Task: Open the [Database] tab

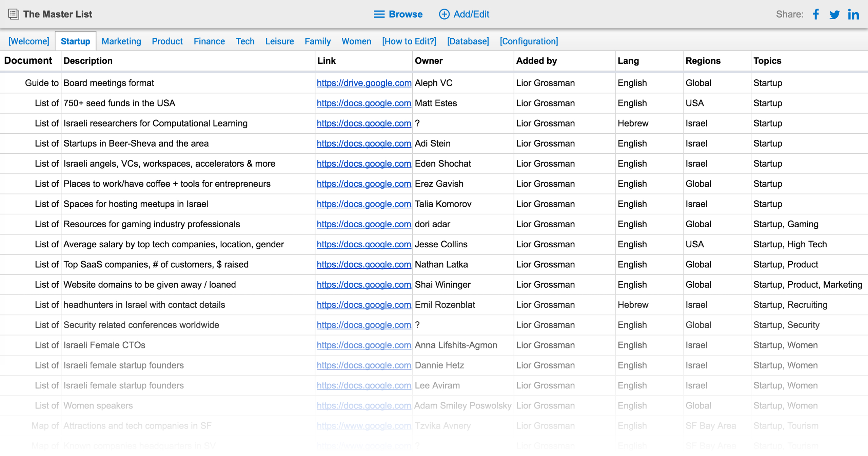Action: (468, 41)
